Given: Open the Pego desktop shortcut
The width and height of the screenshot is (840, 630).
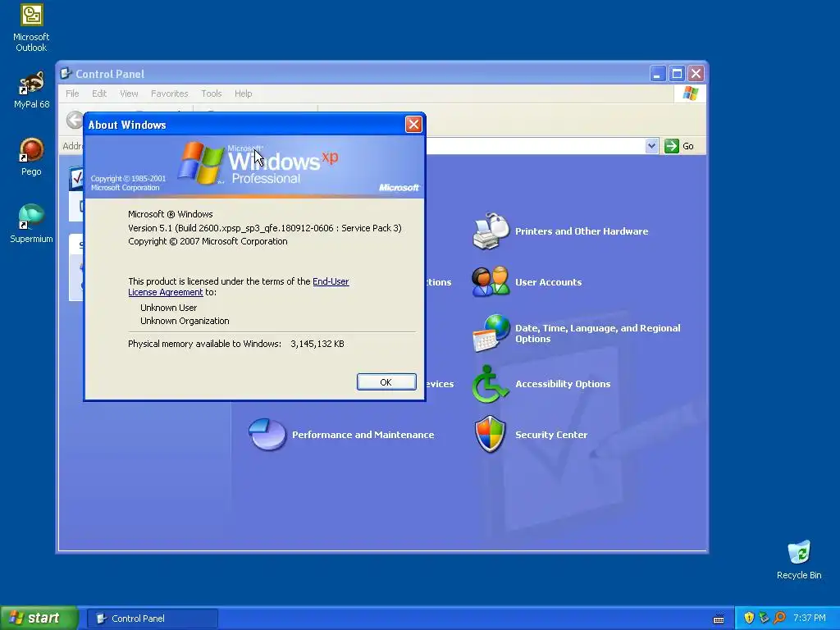Looking at the screenshot, I should 31,157.
